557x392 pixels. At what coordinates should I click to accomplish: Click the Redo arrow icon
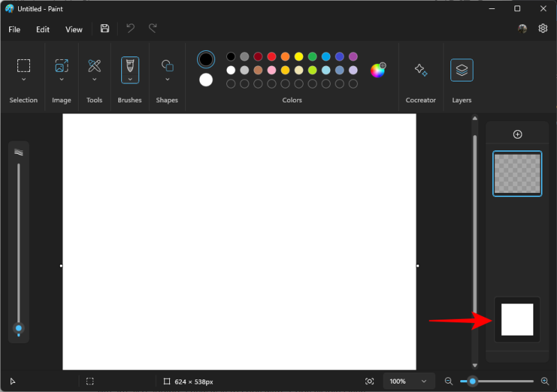click(152, 28)
